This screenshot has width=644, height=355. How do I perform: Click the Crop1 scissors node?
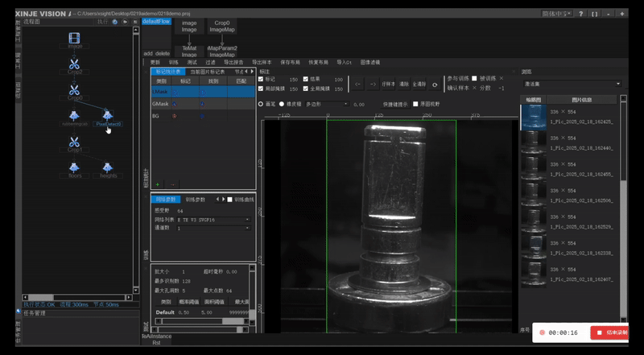[75, 141]
